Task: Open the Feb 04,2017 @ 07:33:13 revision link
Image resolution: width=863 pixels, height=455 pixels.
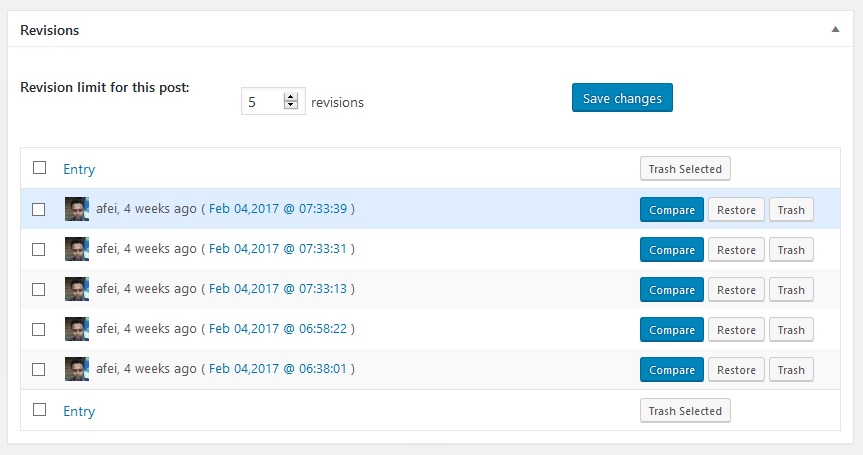Action: (x=278, y=289)
